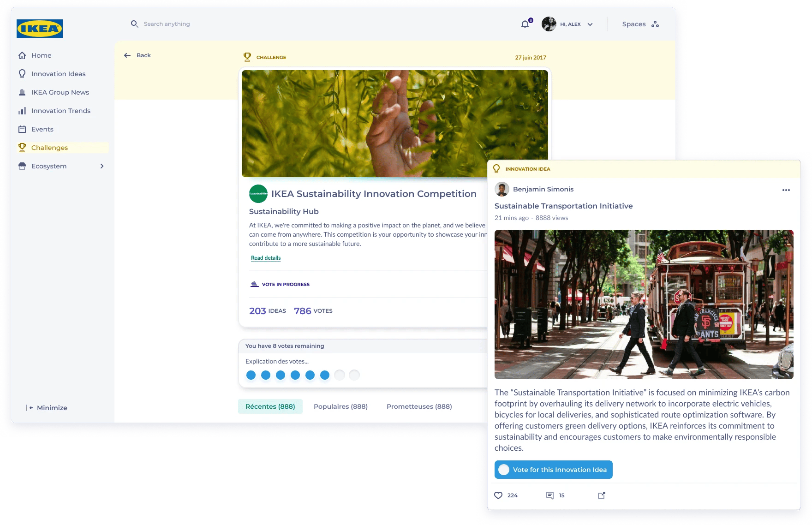Toggle the fifth blue vote dot
Screen dimensions: 812x525
coord(310,375)
